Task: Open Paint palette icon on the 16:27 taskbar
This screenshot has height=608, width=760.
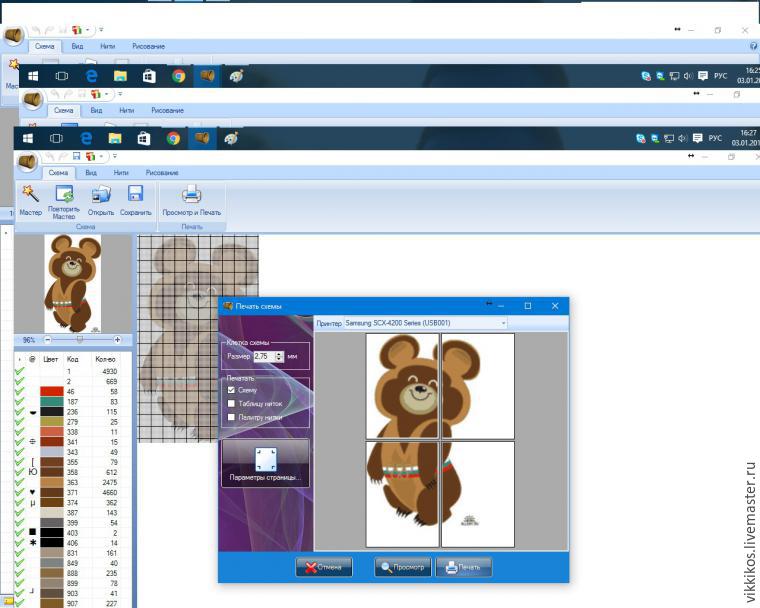Action: (x=231, y=139)
